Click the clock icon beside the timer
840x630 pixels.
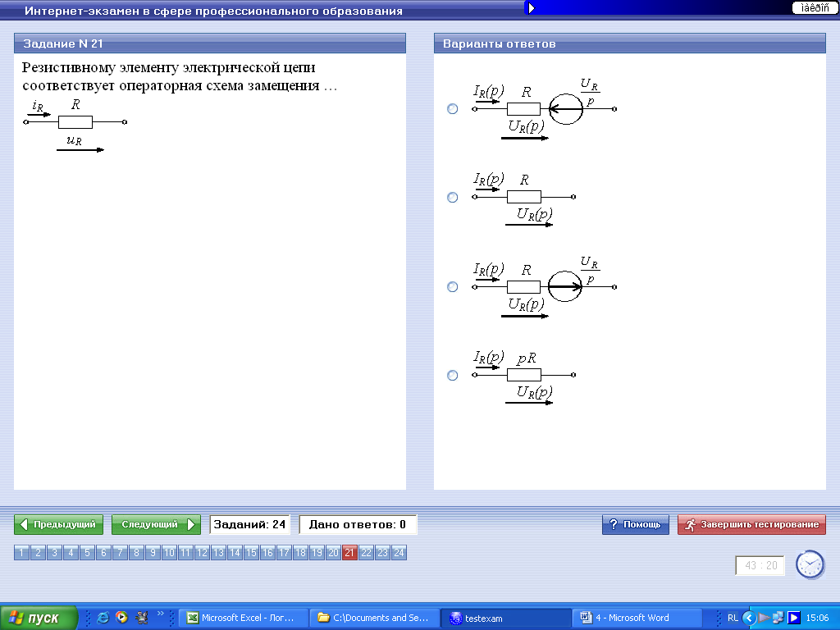point(810,564)
